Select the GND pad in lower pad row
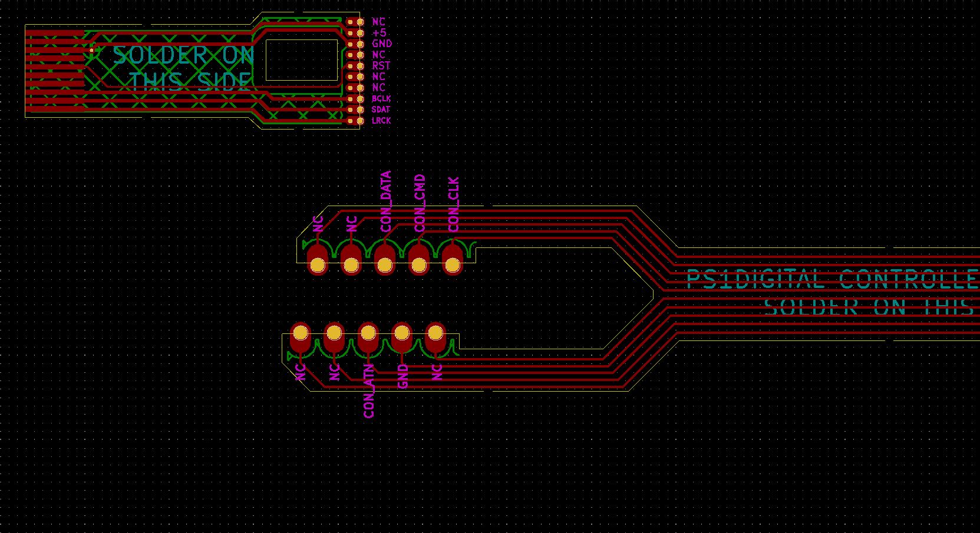This screenshot has width=980, height=533. point(402,333)
